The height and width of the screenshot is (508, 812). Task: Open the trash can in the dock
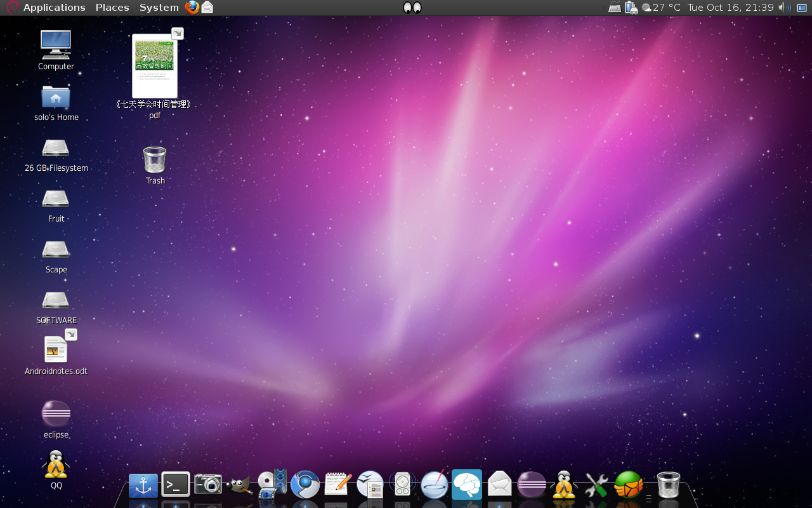click(x=668, y=485)
